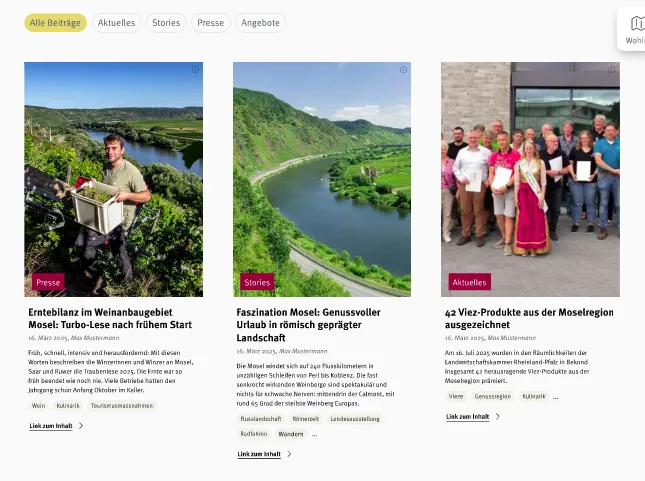Open the map icon in floating panel
This screenshot has height=481, width=645.
click(637, 24)
